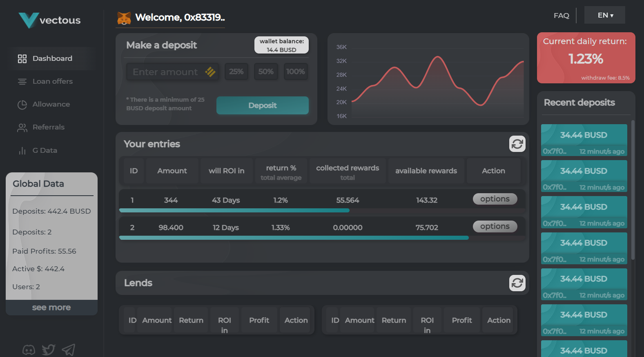Open G Data page
This screenshot has width=644, height=357.
coord(45,150)
